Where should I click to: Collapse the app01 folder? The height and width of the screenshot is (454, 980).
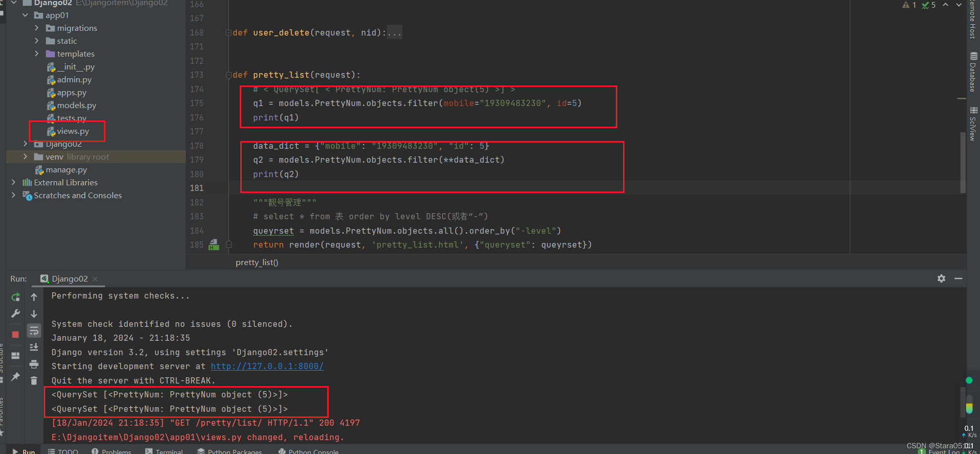(x=25, y=15)
